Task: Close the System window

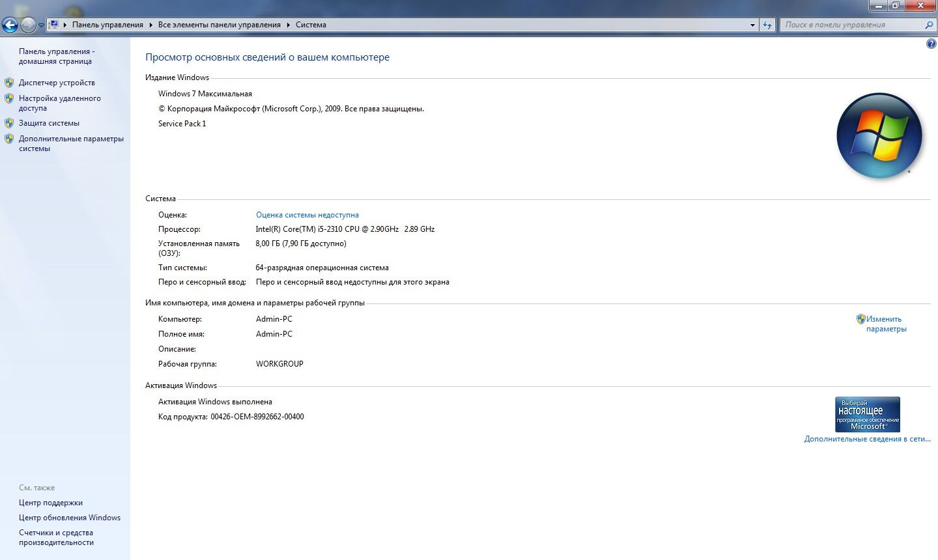Action: pos(921,5)
